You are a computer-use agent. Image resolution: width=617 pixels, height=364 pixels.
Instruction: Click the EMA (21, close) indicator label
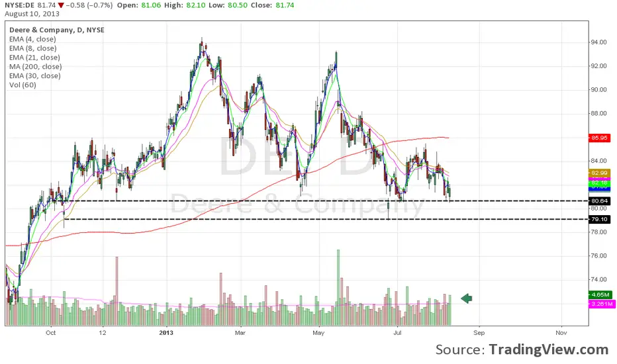coord(34,58)
